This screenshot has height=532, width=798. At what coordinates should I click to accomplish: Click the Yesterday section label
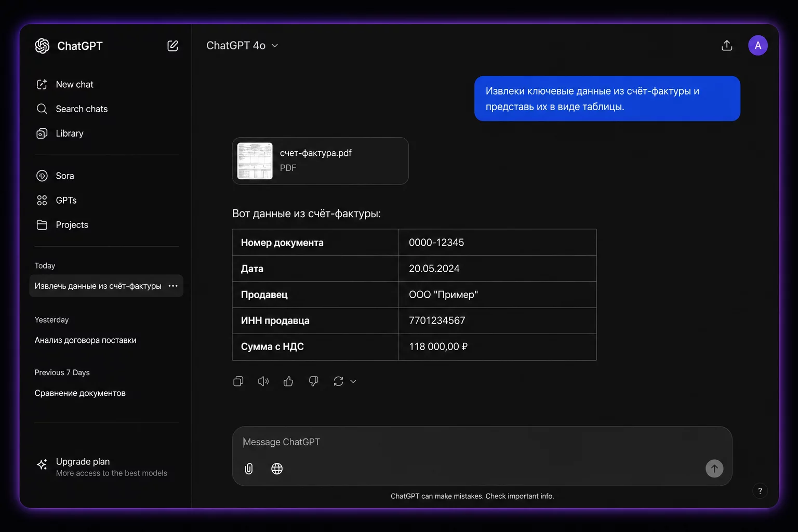pyautogui.click(x=51, y=320)
